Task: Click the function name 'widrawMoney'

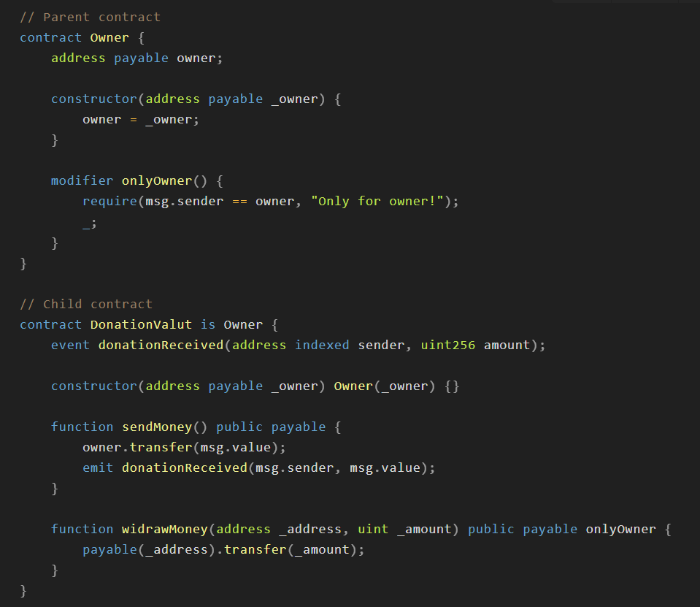Action: 164,529
